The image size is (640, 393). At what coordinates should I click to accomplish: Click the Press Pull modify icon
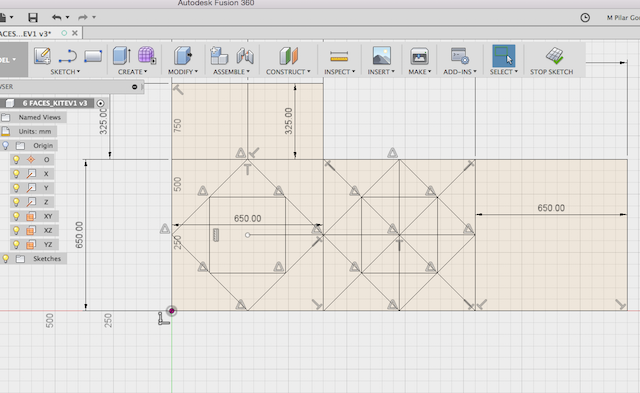coord(182,56)
